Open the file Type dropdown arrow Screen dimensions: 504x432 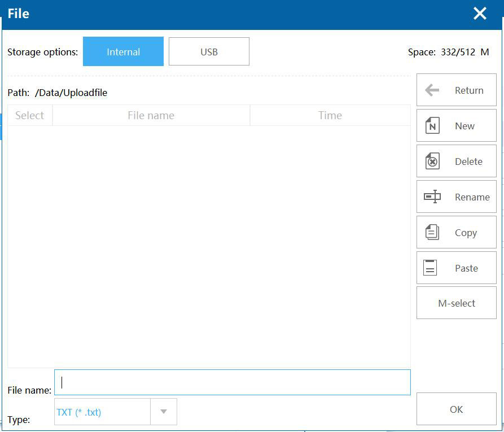(x=164, y=412)
